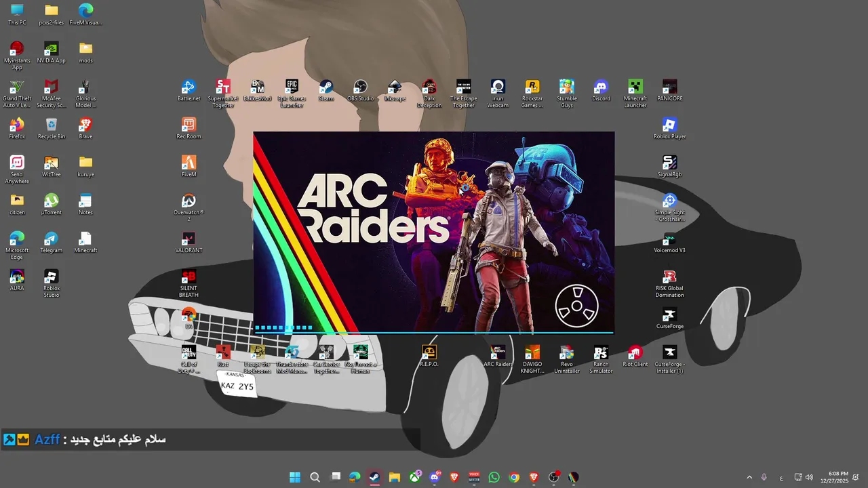Launch Roblox Studio shortcut
The width and height of the screenshot is (868, 488).
pos(52,283)
